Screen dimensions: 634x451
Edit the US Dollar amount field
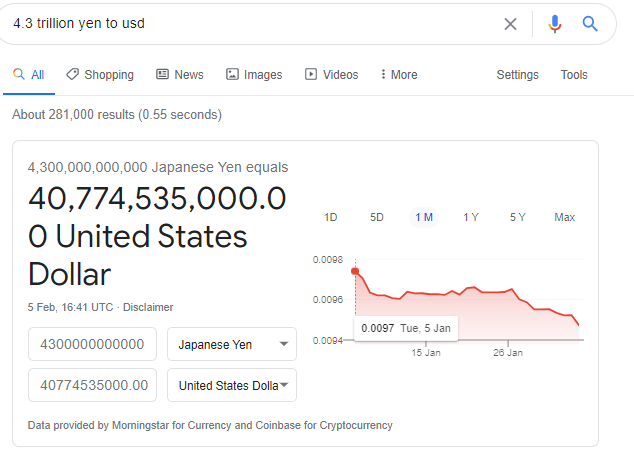coord(92,385)
